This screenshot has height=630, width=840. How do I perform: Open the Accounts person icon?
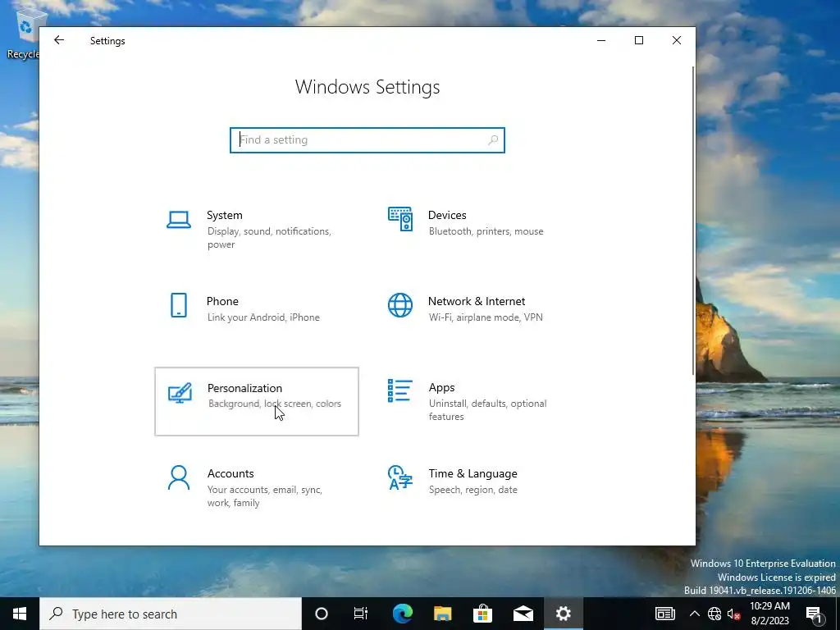[178, 478]
